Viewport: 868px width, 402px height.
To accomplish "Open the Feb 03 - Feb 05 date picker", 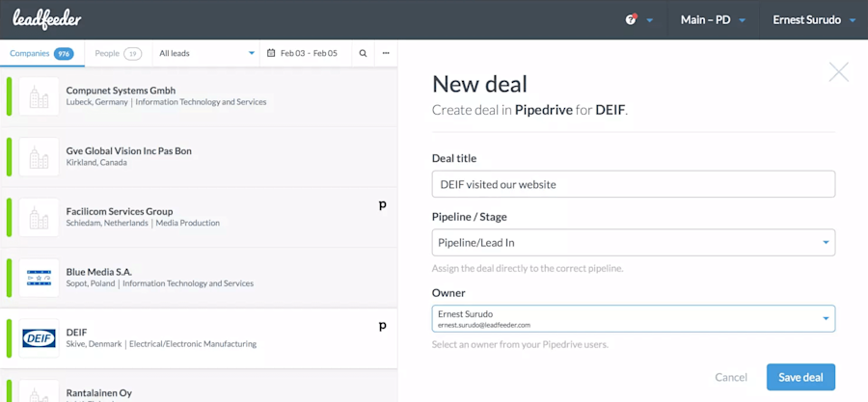I will [306, 54].
